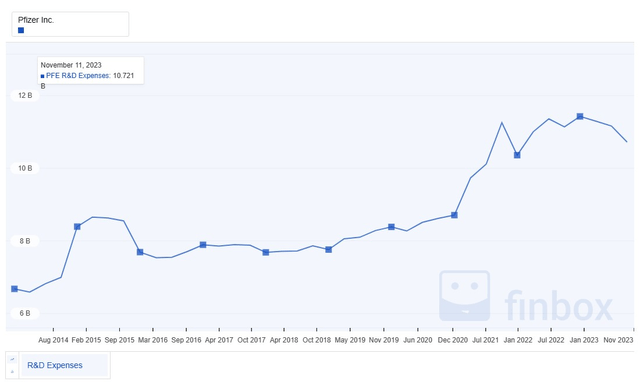
Task: Click the 6 B y-axis label
Action: 25,313
